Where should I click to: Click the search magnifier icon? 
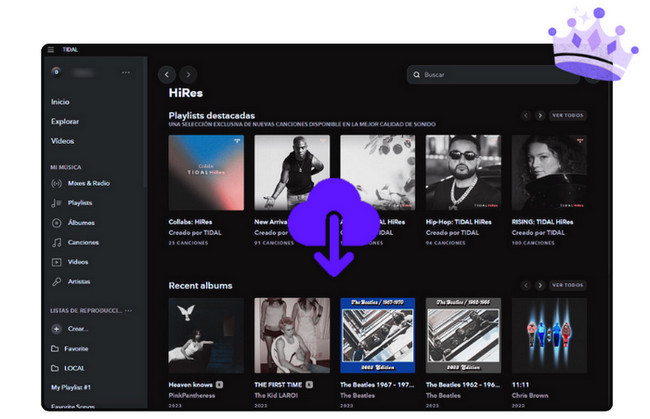416,75
